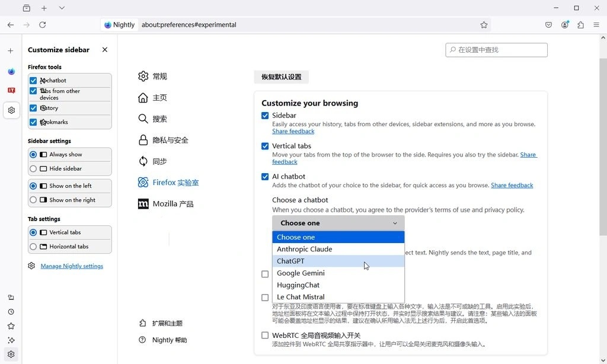Open the 搜索 search settings category
Screen dimensions: 607x364
152,119
